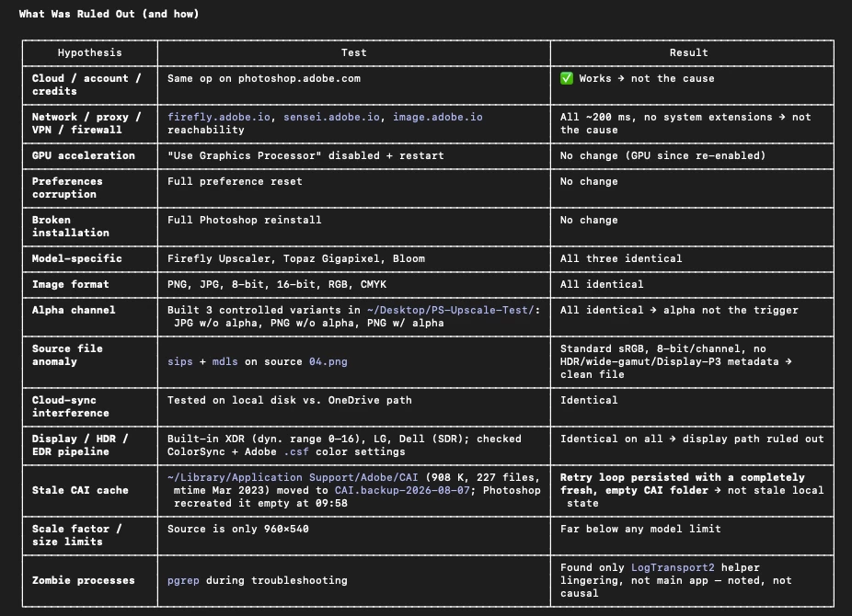Click the pgrep command text
Screen dimensions: 852x616
(x=183, y=580)
